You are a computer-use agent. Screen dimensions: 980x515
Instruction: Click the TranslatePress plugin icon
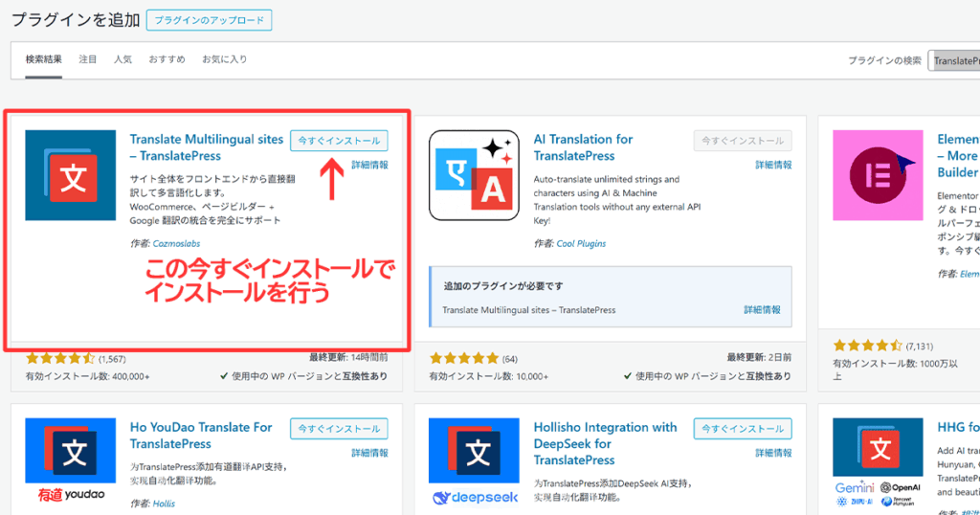tap(70, 176)
